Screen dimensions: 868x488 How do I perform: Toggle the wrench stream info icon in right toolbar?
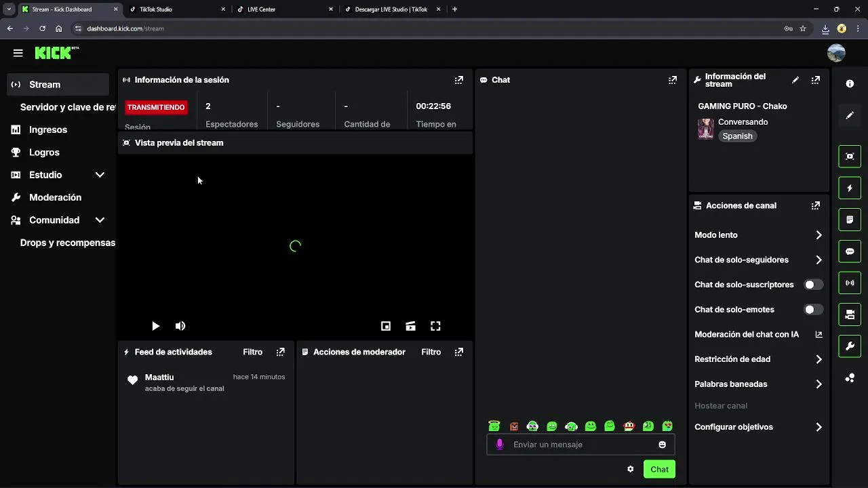pos(850,346)
